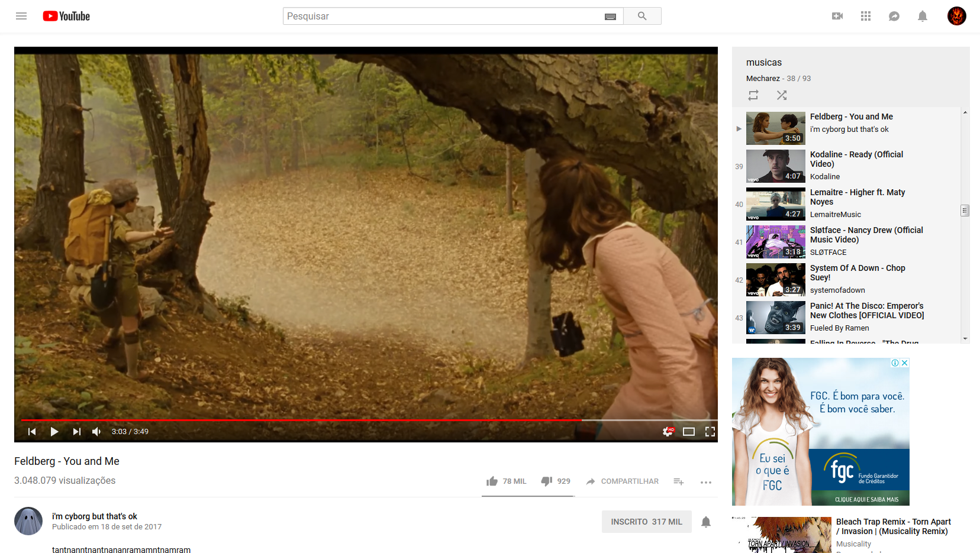
Task: Open the hamburger guide menu
Action: point(21,16)
